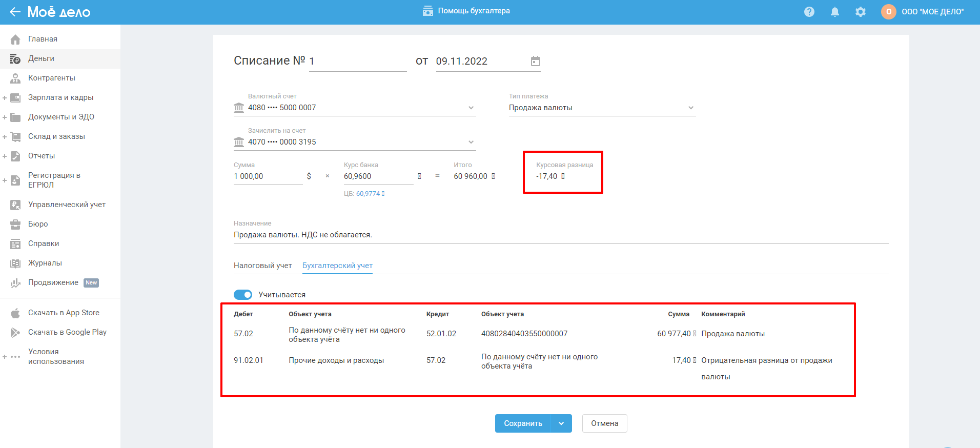Viewport: 980px width, 448px height.
Task: Click the bank icon beside Валютный счет
Action: (x=239, y=108)
